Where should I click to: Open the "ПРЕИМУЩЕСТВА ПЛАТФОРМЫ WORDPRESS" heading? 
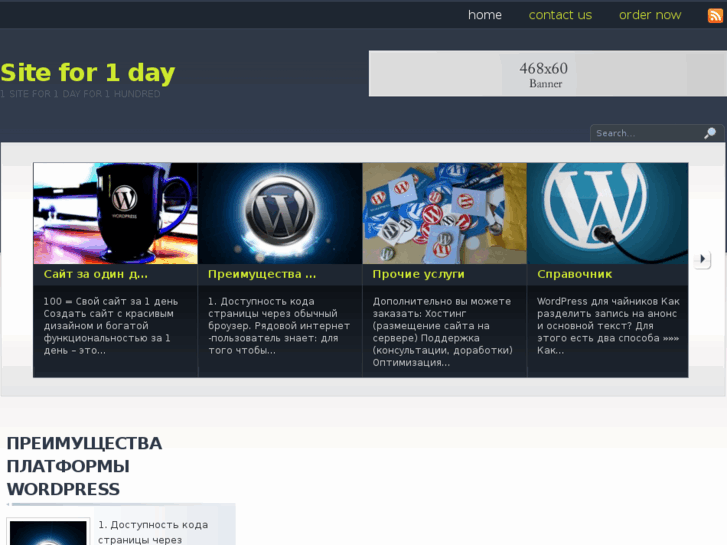click(x=84, y=466)
